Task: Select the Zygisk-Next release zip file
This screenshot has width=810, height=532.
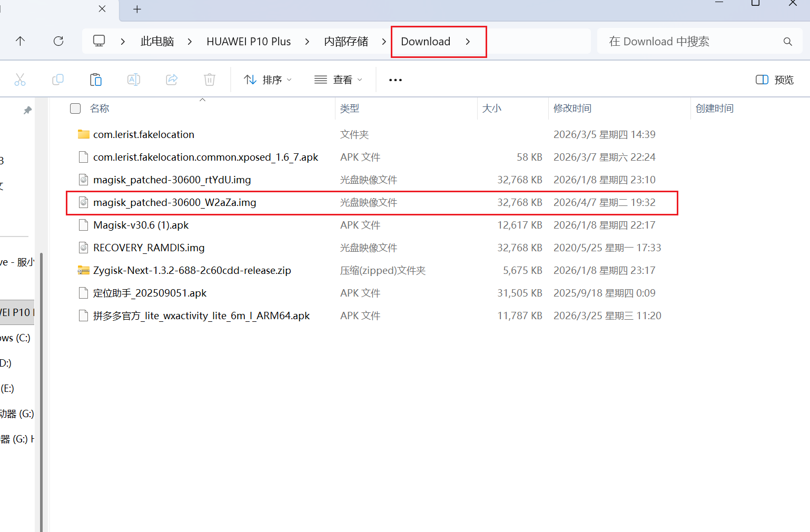Action: tap(192, 271)
